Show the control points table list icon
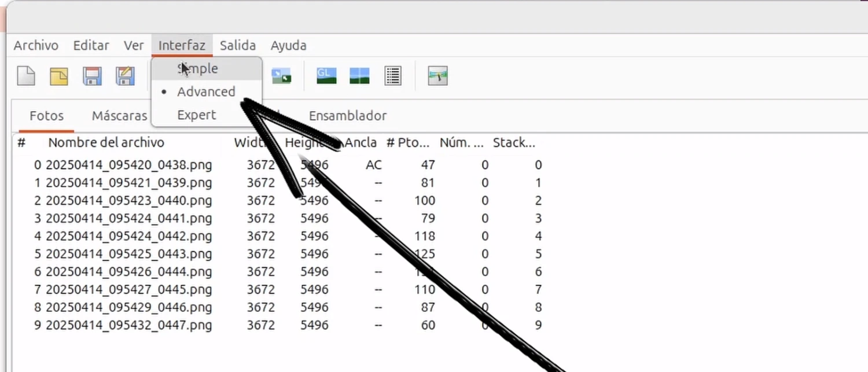This screenshot has width=868, height=372. point(393,76)
